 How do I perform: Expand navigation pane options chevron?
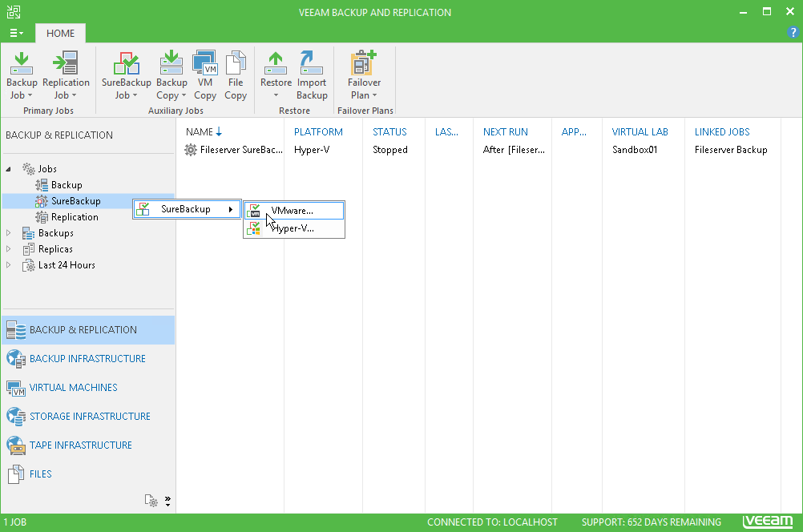point(167,501)
